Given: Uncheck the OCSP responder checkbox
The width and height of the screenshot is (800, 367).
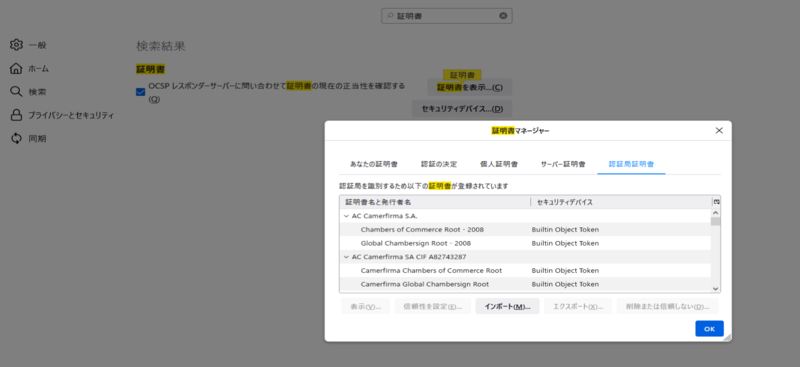Looking at the screenshot, I should pos(140,92).
